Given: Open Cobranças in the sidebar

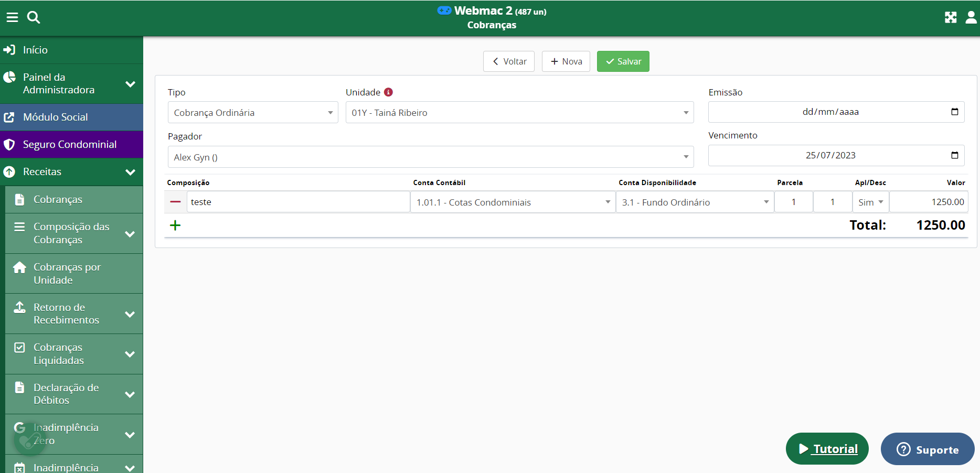Looking at the screenshot, I should point(58,200).
